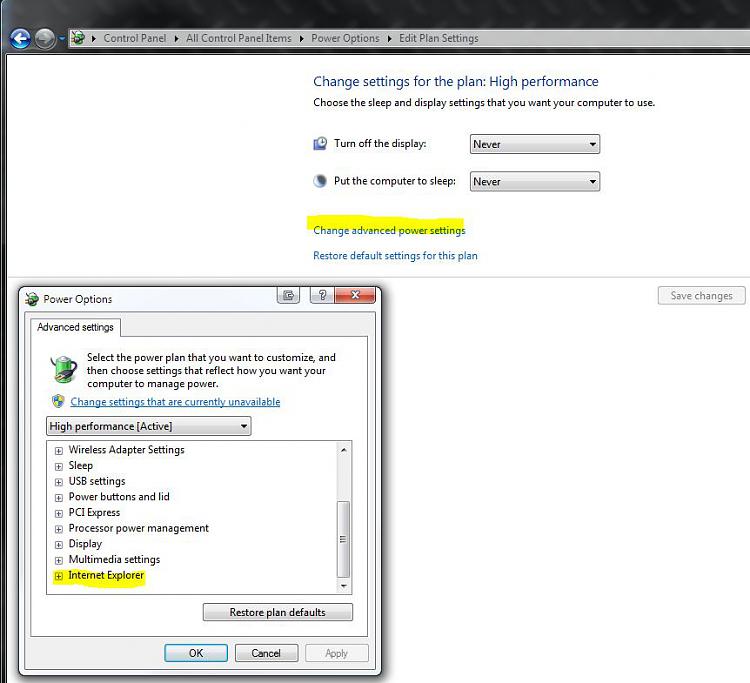The width and height of the screenshot is (750, 683).
Task: Select Multimedia settings row
Action: click(114, 559)
